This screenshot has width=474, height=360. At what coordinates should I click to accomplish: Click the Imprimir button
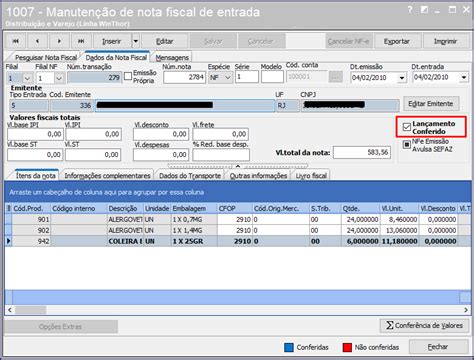pyautogui.click(x=445, y=41)
